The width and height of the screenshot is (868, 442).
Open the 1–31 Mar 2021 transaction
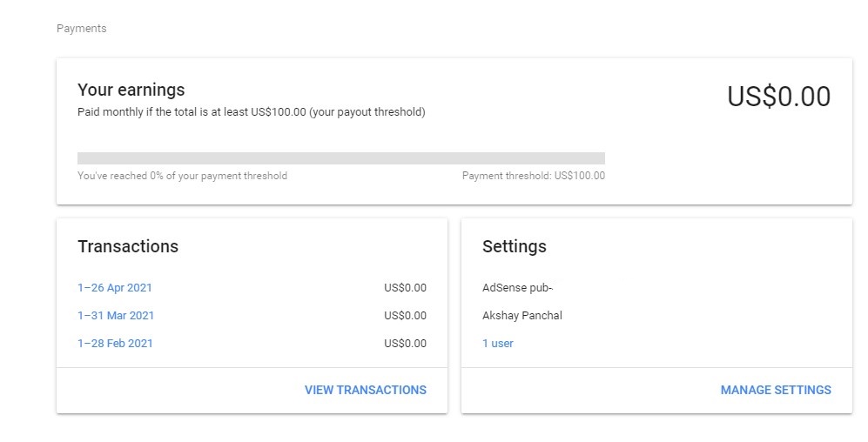click(x=116, y=316)
